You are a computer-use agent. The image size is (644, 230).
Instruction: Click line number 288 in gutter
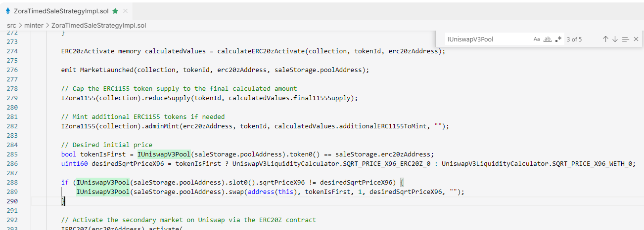11,182
